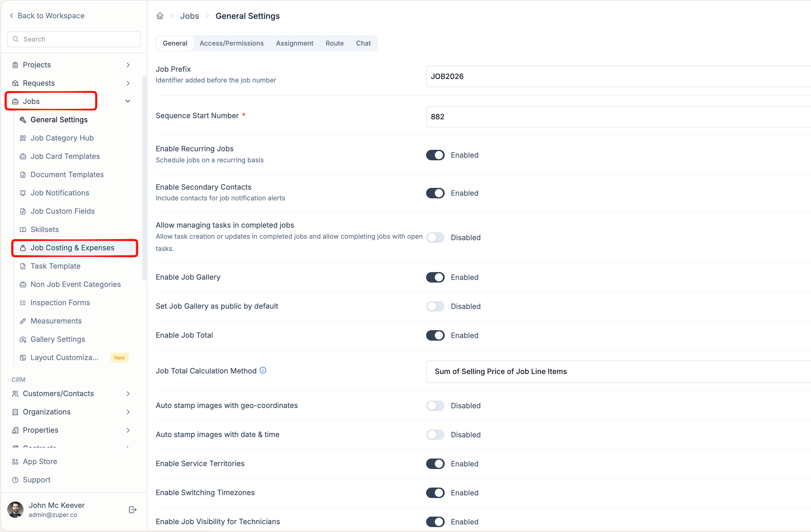Click the sidebar vertical scrollbar

144,177
